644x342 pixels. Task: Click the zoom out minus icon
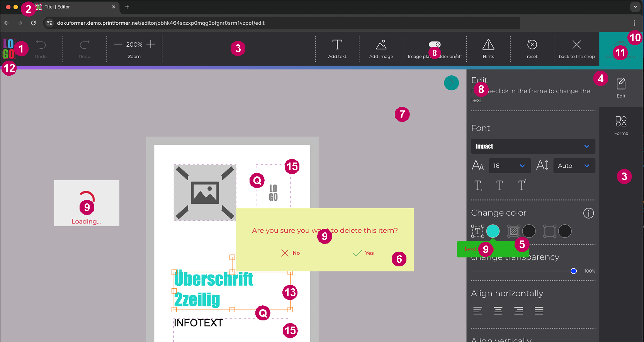click(118, 44)
